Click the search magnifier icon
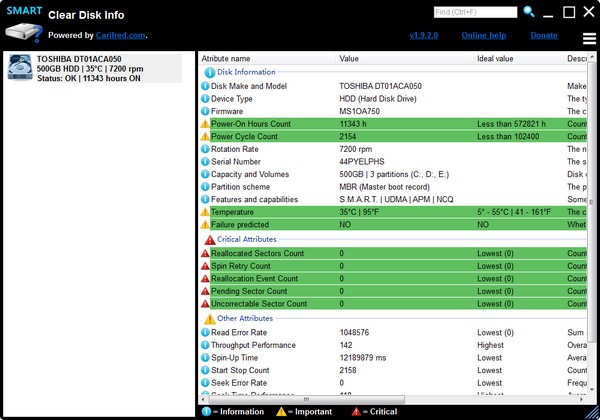The image size is (600, 420). (529, 12)
